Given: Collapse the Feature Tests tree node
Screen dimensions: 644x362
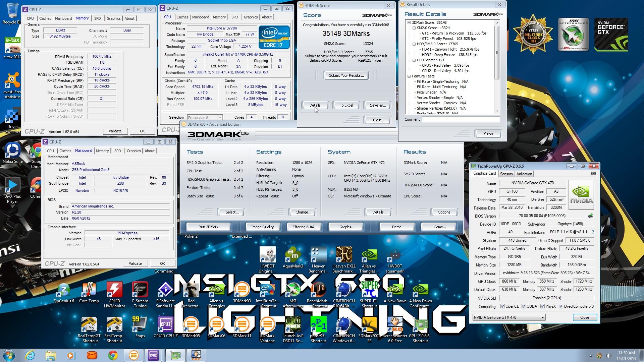Looking at the screenshot, I should (x=409, y=76).
